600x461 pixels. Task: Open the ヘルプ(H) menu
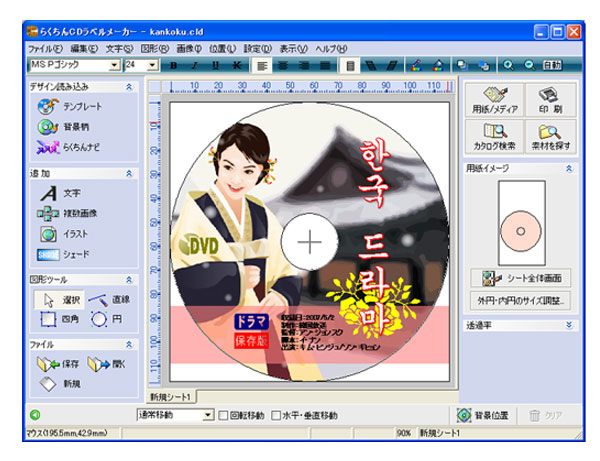pos(331,49)
